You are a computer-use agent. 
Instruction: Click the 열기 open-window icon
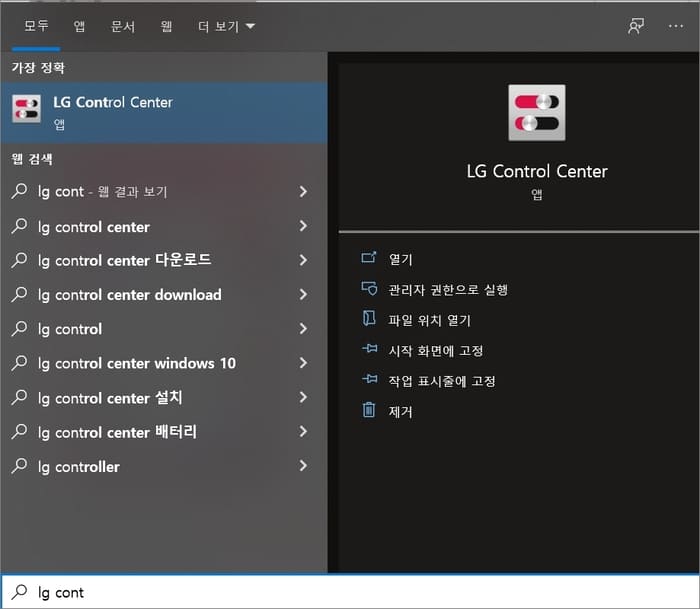coord(369,257)
